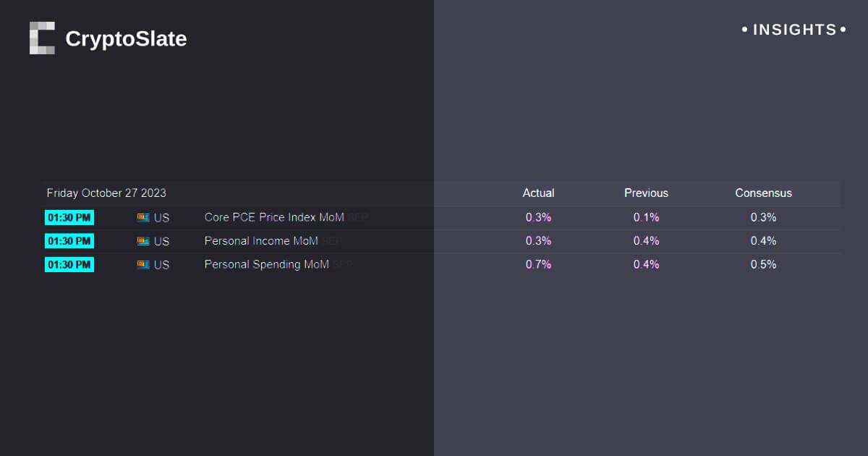Open Personal Income MoM row
Screen dimensions: 868x456
(x=261, y=241)
